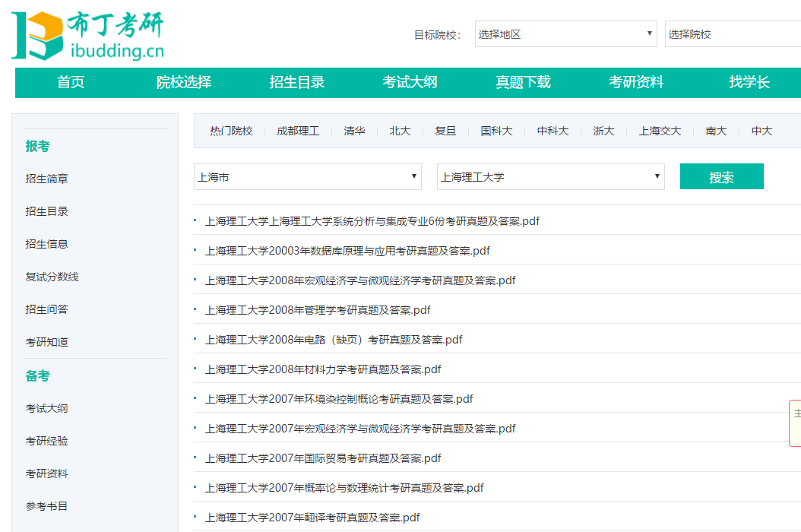
Task: Open 招生目录 in the left sidebar
Action: pyautogui.click(x=47, y=211)
